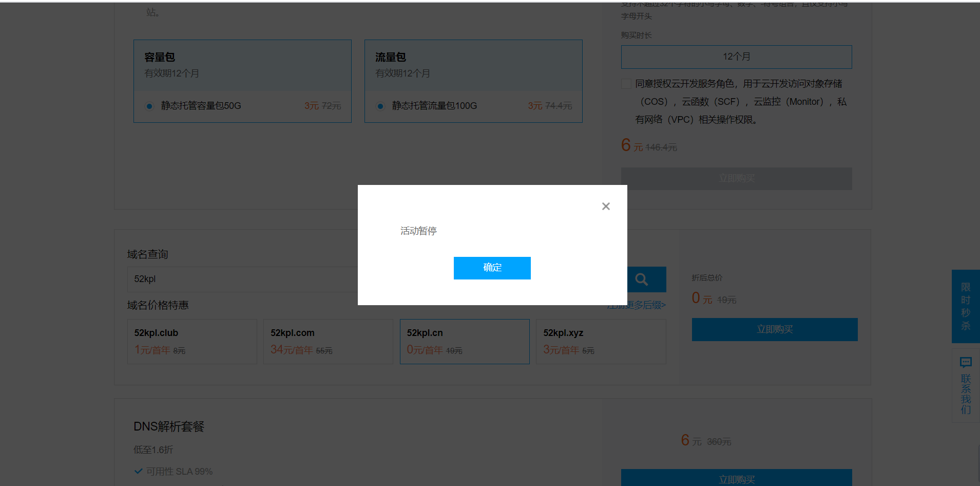Select the 52kpl.xyz domain option
The width and height of the screenshot is (980, 486).
pyautogui.click(x=601, y=342)
